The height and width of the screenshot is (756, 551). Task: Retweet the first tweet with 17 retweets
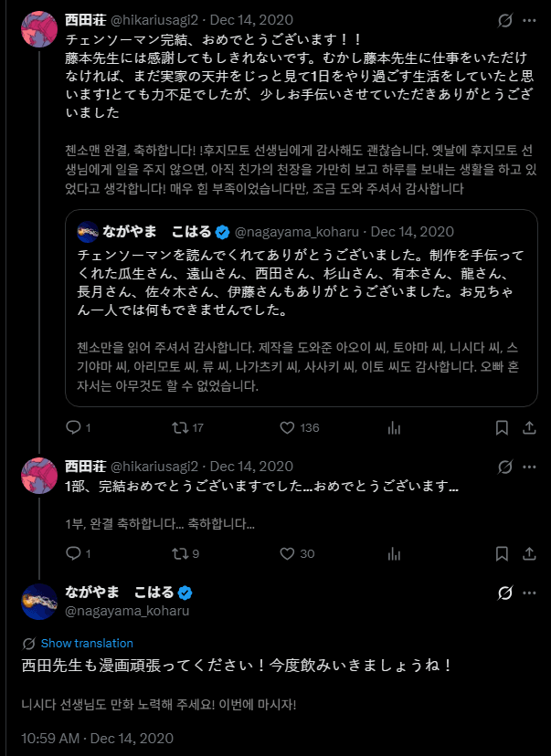click(187, 427)
